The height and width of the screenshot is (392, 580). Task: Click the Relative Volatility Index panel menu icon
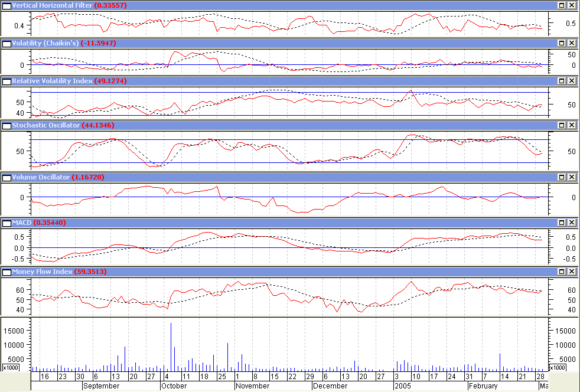(x=6, y=81)
